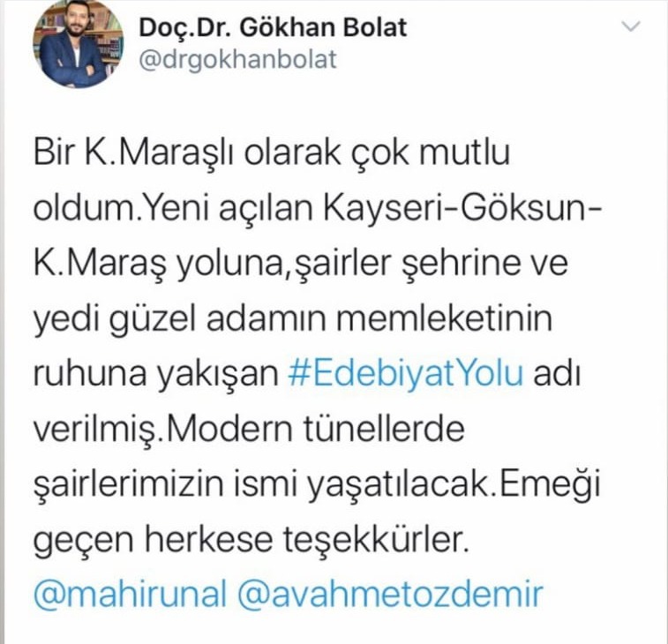The width and height of the screenshot is (668, 644).
Task: Open Gökhan Bolat's profile picture
Action: (78, 43)
